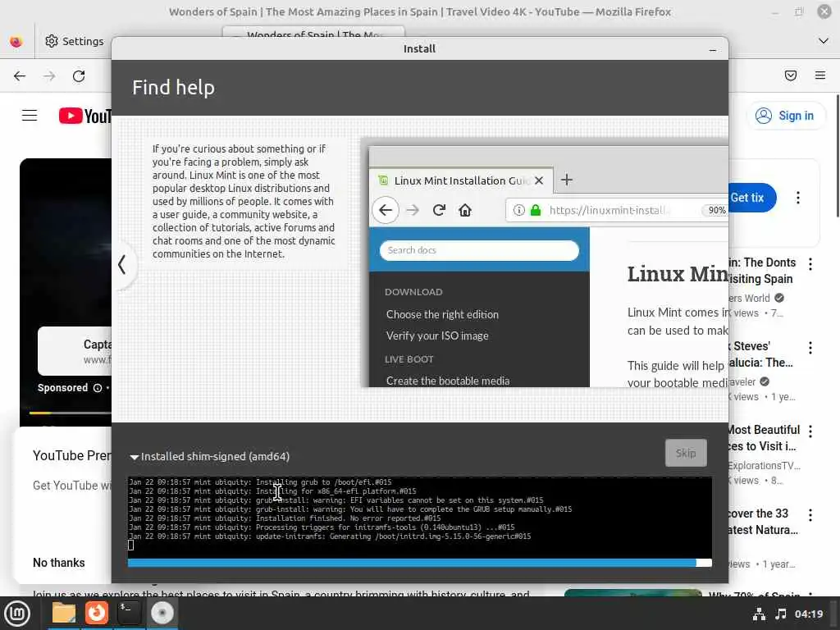Collapse the 'Installed shim-signed' log expander

134,457
